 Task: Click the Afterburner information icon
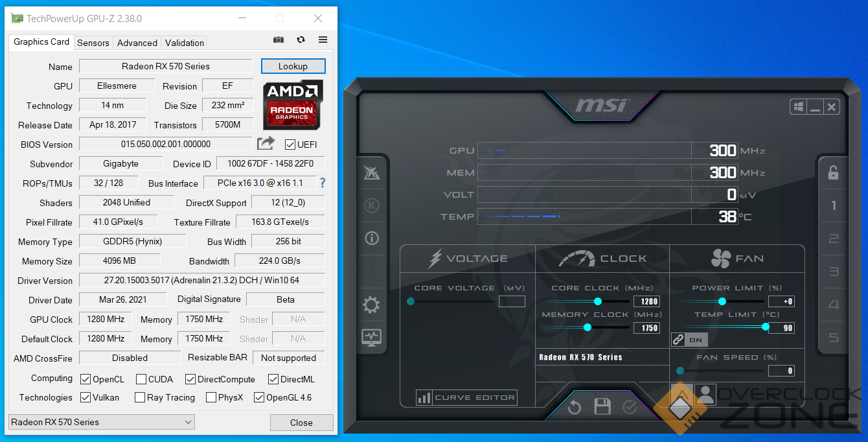371,238
